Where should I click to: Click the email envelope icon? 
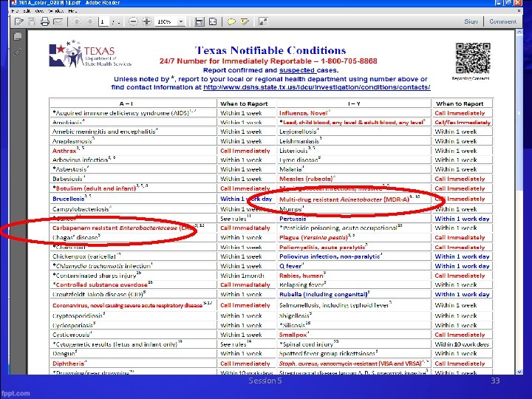[x=58, y=21]
